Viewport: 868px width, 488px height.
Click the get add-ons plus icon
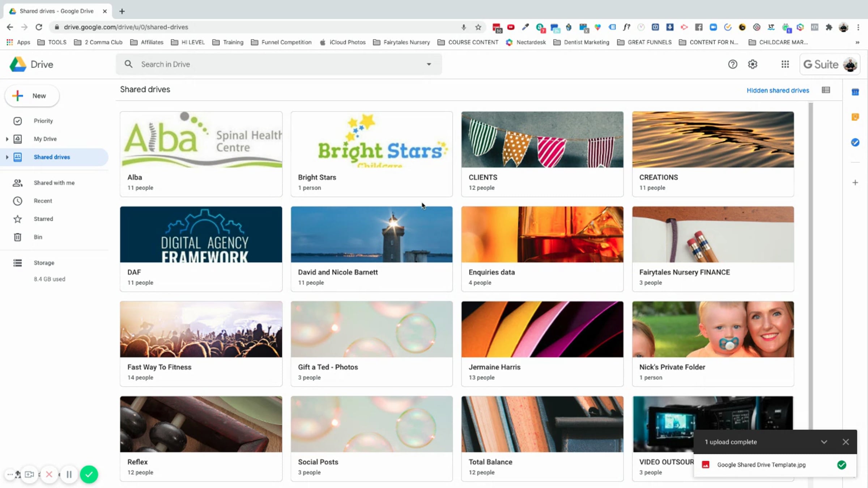coord(855,183)
